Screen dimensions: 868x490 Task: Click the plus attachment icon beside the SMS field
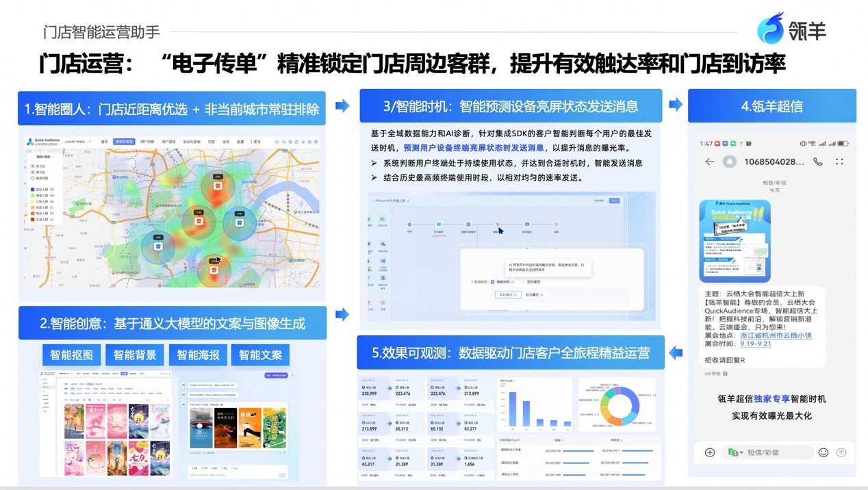[710, 452]
